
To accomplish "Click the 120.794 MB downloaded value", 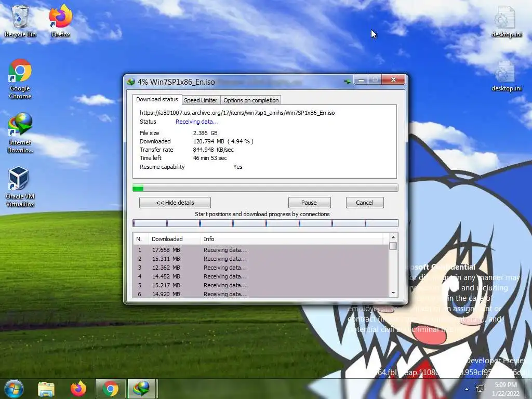I will pyautogui.click(x=223, y=141).
